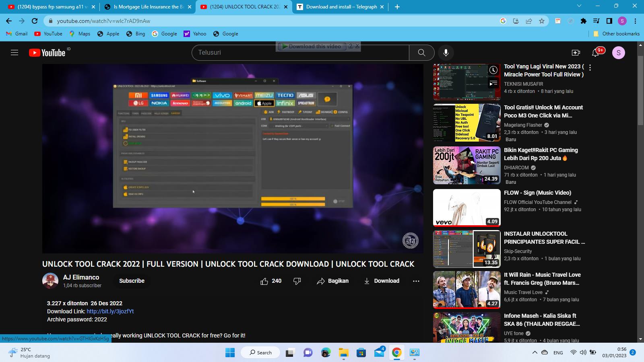
Task: Dislike the video with thumbs down
Action: [x=297, y=281]
